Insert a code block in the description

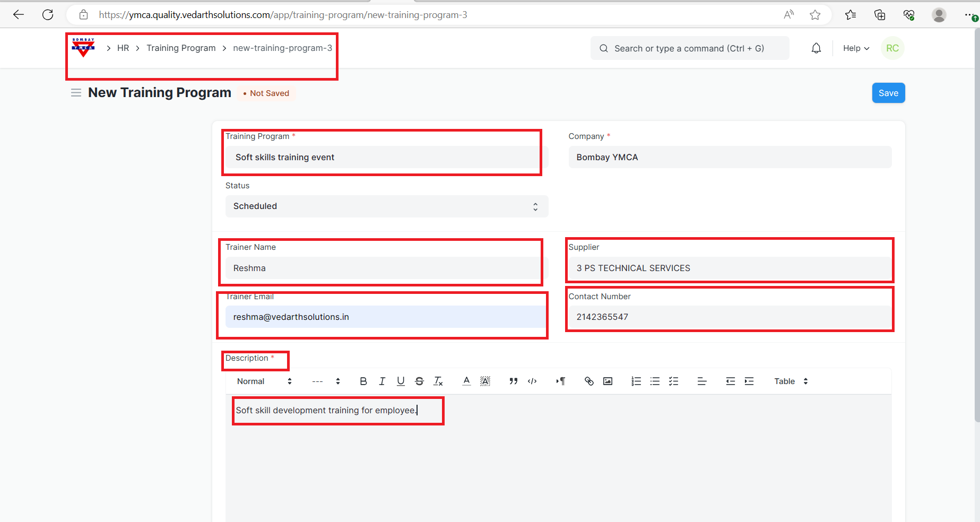tap(532, 381)
